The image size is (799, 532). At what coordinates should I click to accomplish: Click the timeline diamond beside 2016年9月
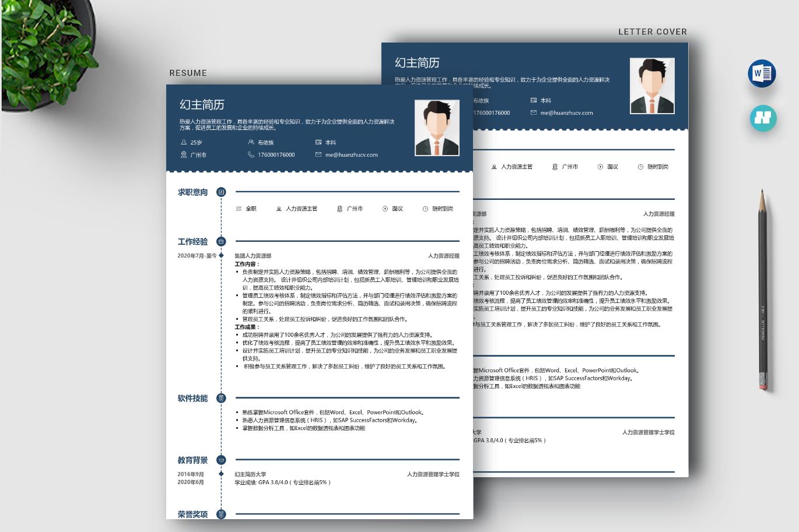click(x=221, y=474)
